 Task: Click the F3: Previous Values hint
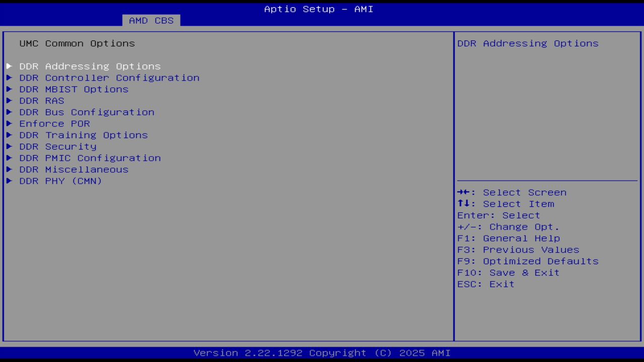tap(518, 250)
